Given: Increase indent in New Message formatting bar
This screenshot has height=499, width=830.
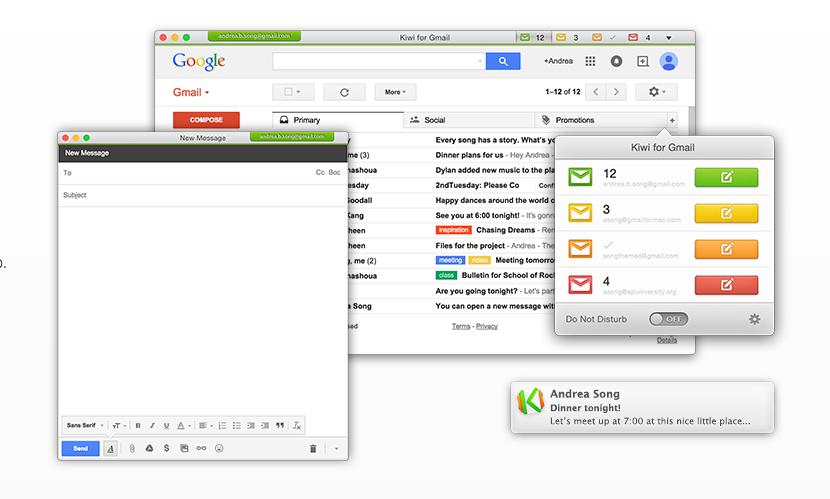Looking at the screenshot, I should point(265,425).
